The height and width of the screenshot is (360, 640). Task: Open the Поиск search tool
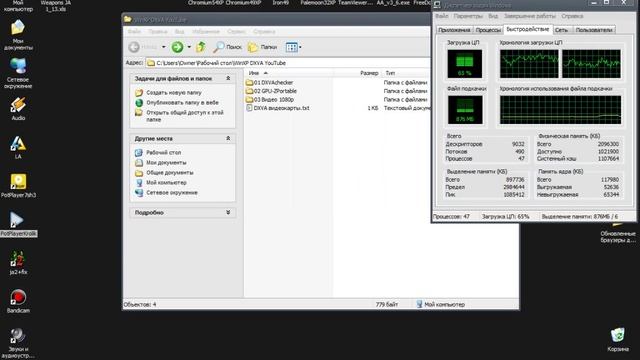[x=227, y=47]
